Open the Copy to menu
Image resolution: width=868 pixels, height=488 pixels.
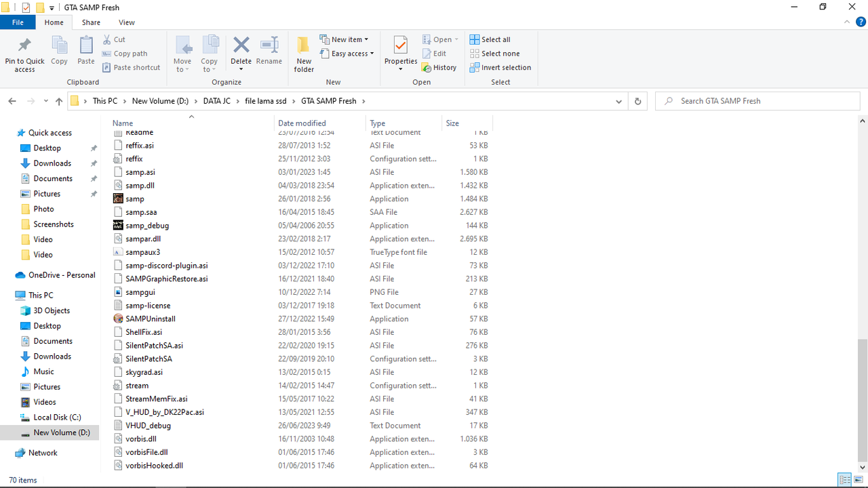(x=210, y=54)
